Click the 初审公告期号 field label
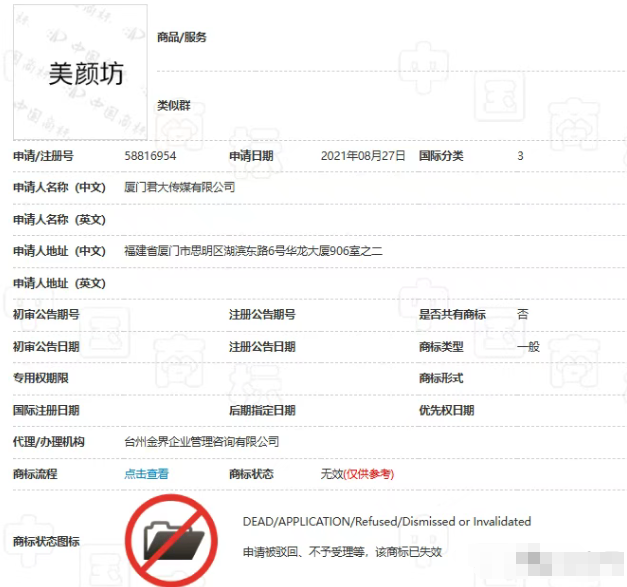 pos(46,314)
